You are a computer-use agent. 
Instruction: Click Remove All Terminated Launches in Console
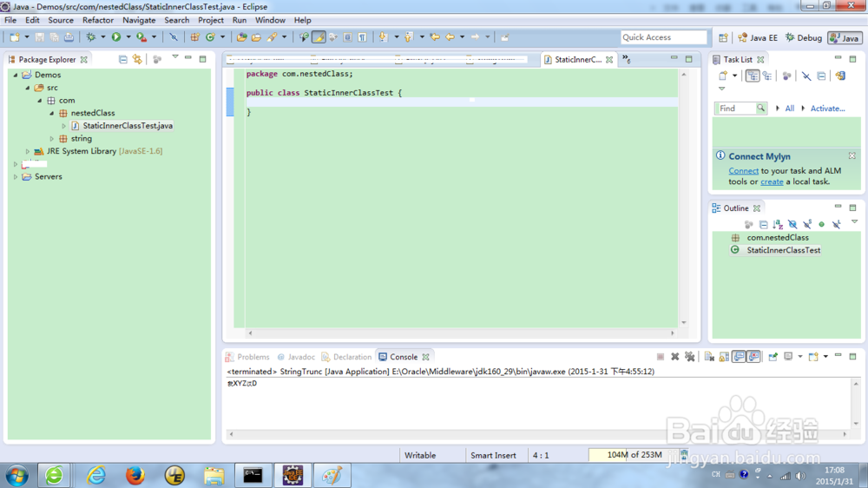click(690, 357)
